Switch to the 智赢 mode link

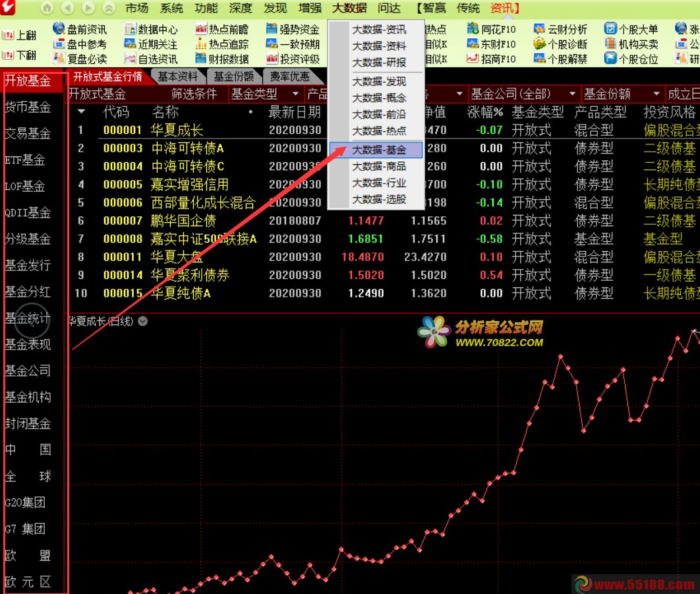(x=434, y=8)
